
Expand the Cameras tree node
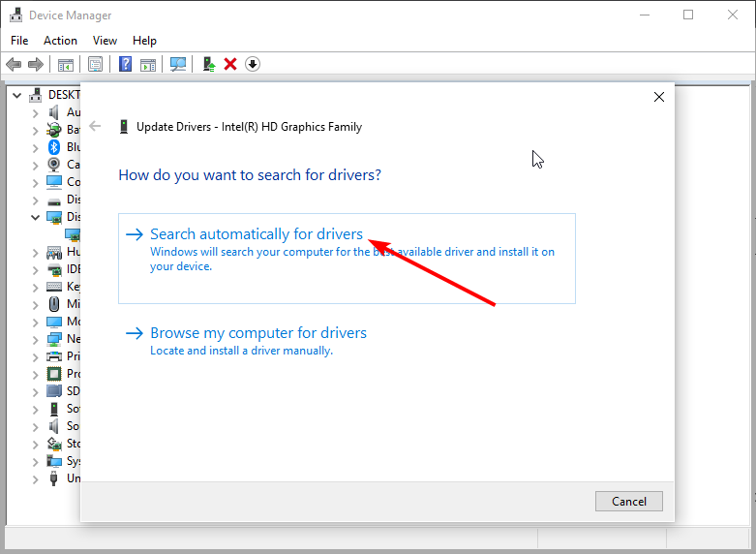[x=35, y=166]
